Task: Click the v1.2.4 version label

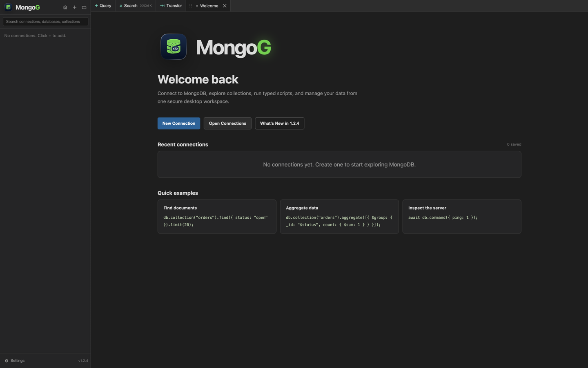Action: pyautogui.click(x=83, y=361)
